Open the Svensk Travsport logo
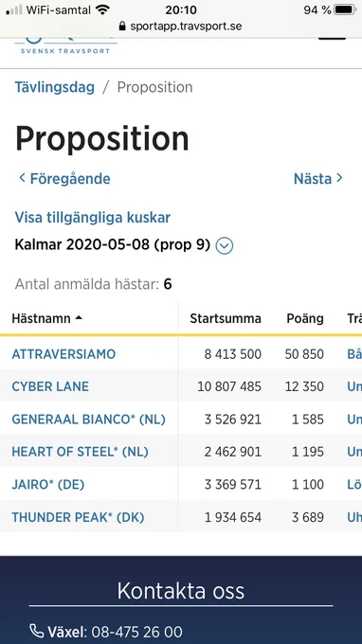Screen dimensions: 362x644 coord(65,46)
